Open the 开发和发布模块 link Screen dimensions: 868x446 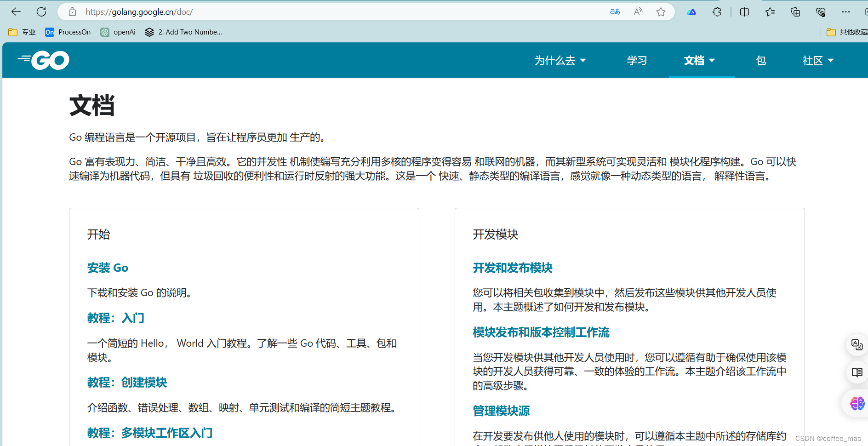click(513, 268)
